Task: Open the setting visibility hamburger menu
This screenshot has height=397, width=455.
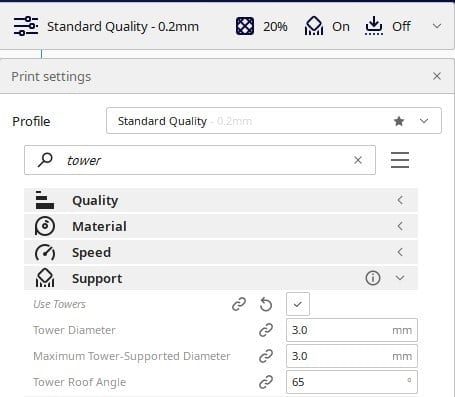Action: click(400, 160)
